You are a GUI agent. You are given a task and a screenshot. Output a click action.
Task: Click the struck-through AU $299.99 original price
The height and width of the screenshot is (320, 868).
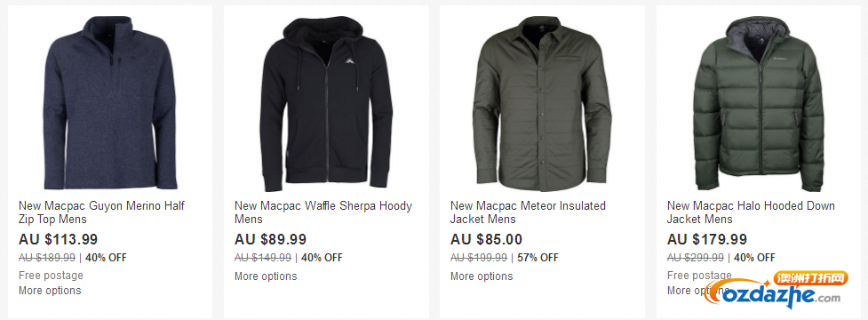tap(696, 258)
